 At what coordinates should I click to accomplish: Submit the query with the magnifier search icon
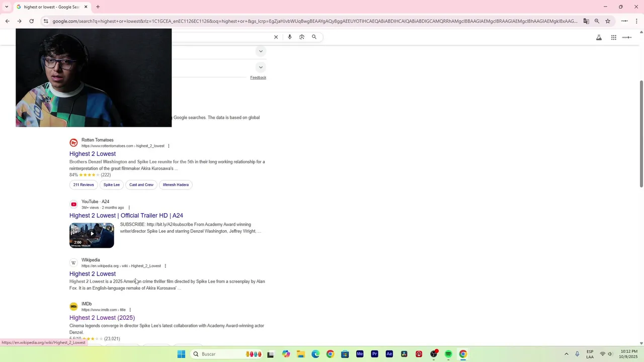coord(314,37)
